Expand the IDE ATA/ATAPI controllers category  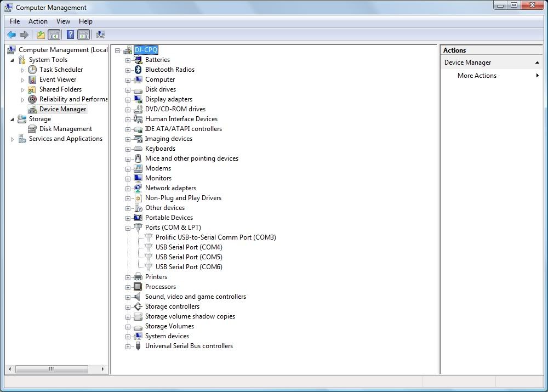pyautogui.click(x=128, y=129)
